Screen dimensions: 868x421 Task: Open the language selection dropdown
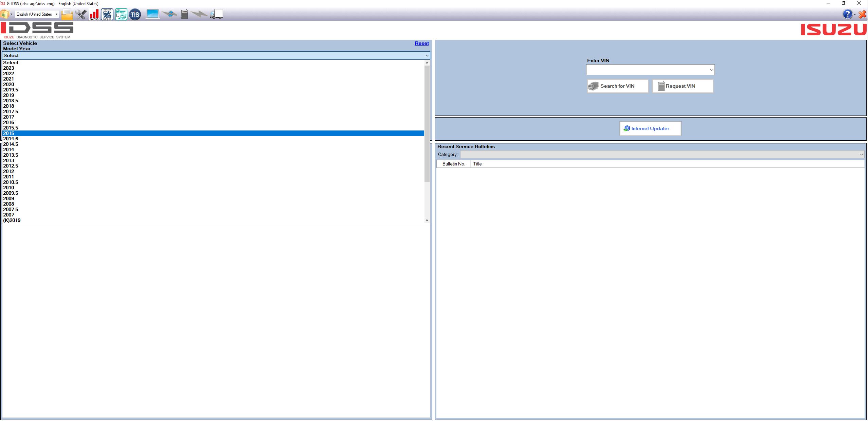[x=56, y=14]
